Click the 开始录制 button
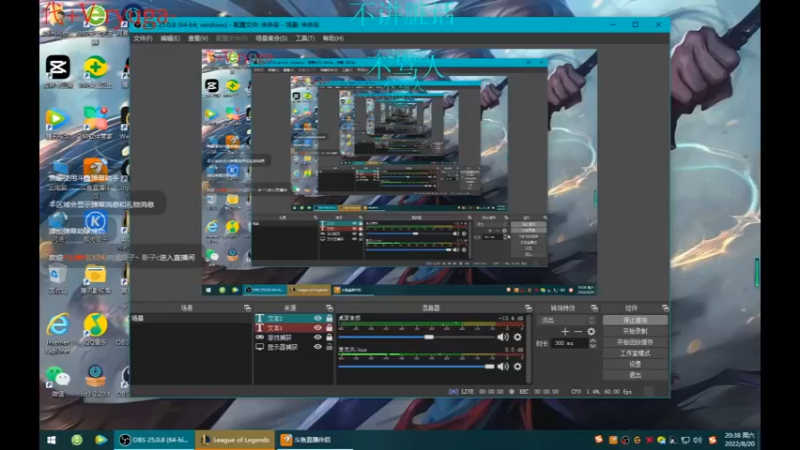Viewport: 800px width, 450px height. coord(635,331)
